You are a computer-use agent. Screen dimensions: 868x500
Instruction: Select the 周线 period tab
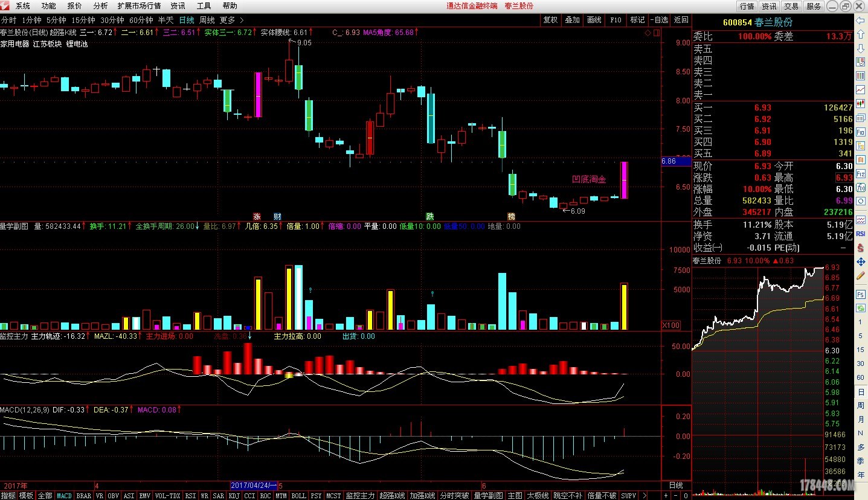tap(207, 20)
